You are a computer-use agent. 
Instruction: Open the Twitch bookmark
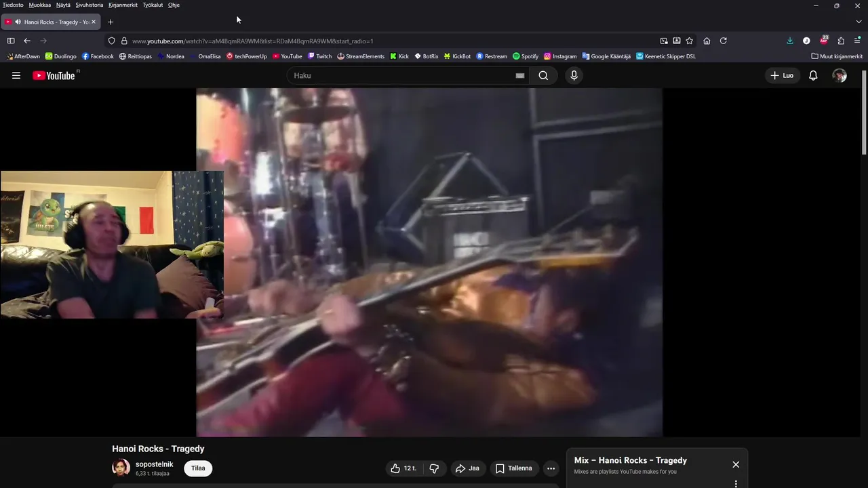[320, 56]
